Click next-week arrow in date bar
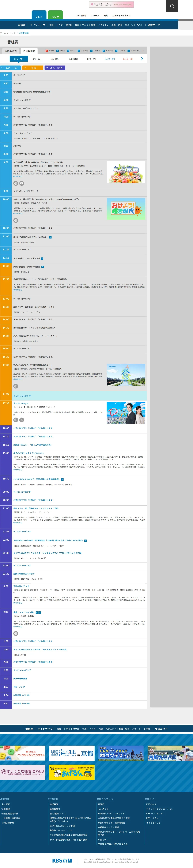Viewport: 193px width, 868px height. (142, 59)
